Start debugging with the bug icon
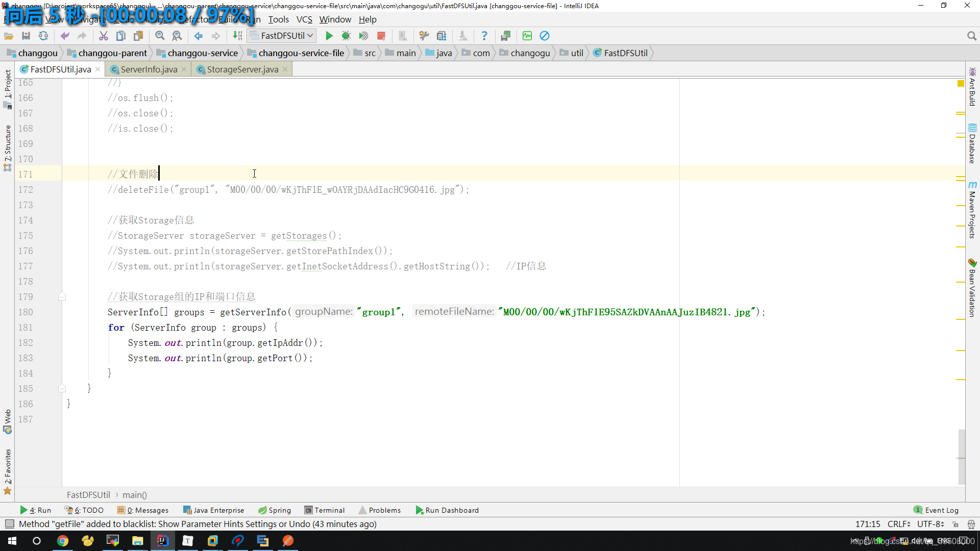 [x=346, y=36]
